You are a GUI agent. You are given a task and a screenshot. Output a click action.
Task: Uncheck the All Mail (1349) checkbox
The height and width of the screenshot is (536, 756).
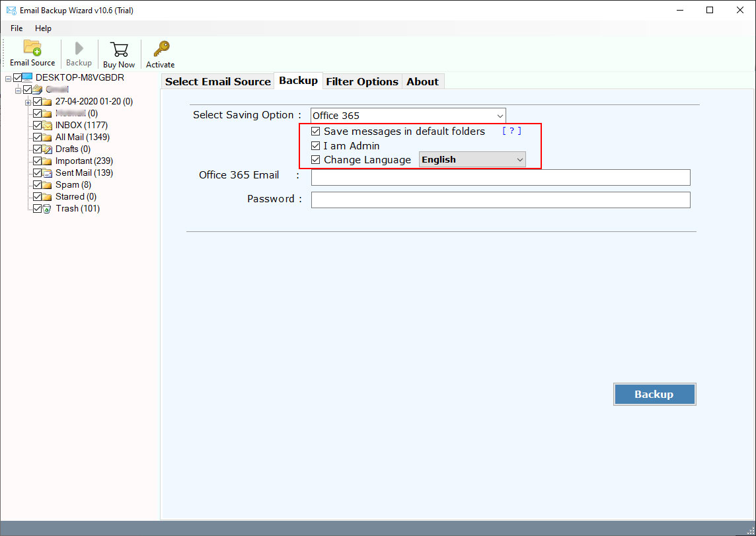pos(37,137)
